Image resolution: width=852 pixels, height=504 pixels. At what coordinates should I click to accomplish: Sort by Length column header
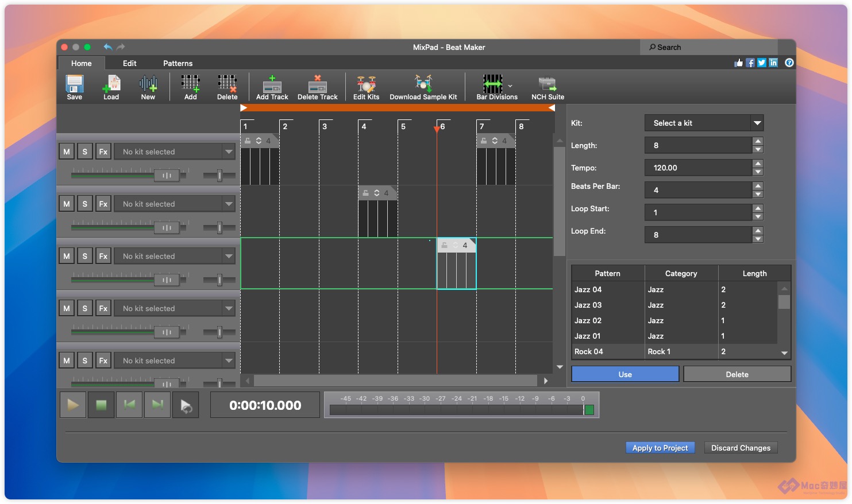pos(754,273)
